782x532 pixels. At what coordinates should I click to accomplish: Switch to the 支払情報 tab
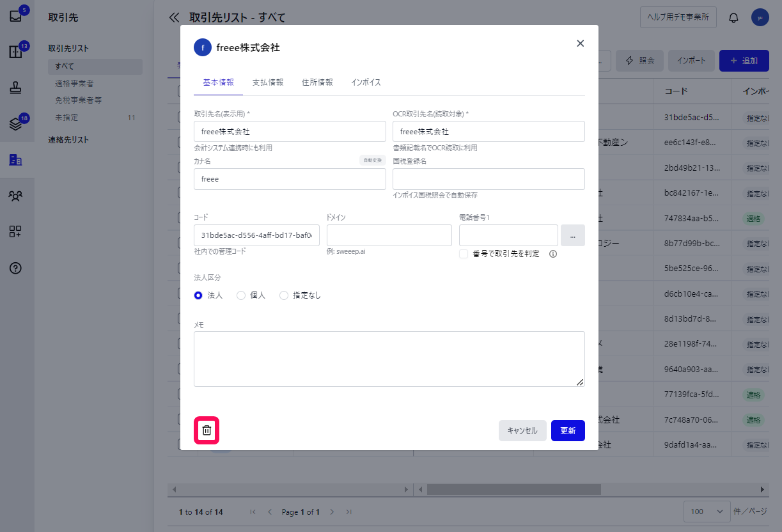[x=268, y=82]
